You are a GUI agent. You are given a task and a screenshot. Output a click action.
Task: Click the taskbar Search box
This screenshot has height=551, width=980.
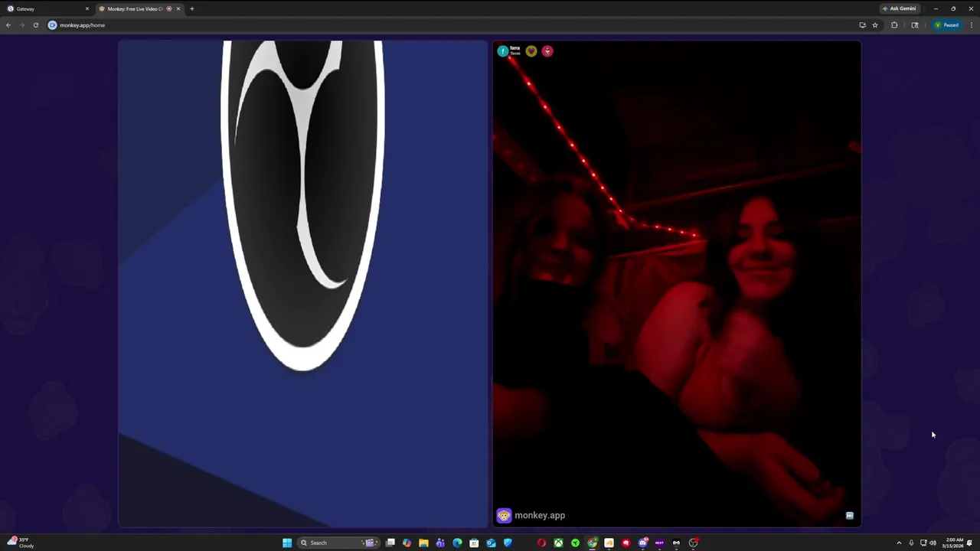coord(339,543)
